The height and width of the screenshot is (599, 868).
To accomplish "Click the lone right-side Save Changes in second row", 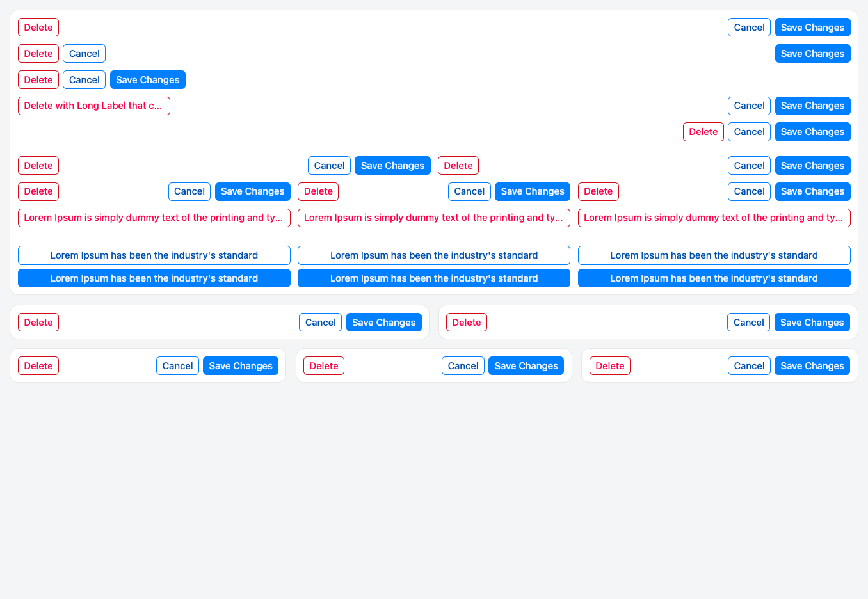I will [812, 54].
